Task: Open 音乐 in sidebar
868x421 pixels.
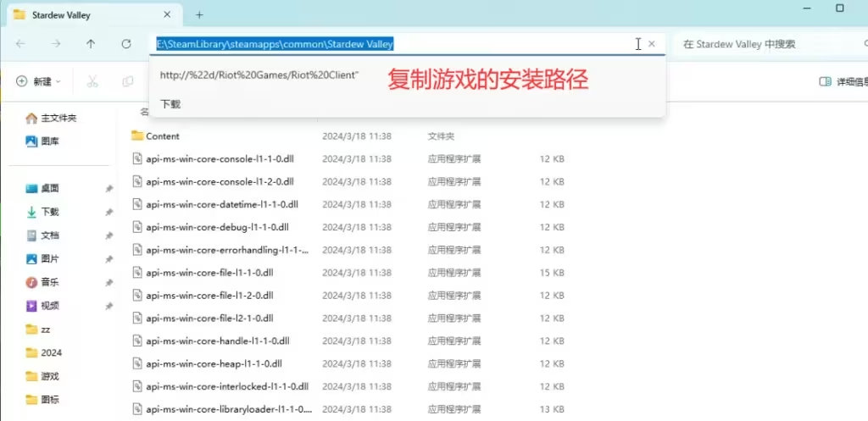Action: tap(42, 282)
